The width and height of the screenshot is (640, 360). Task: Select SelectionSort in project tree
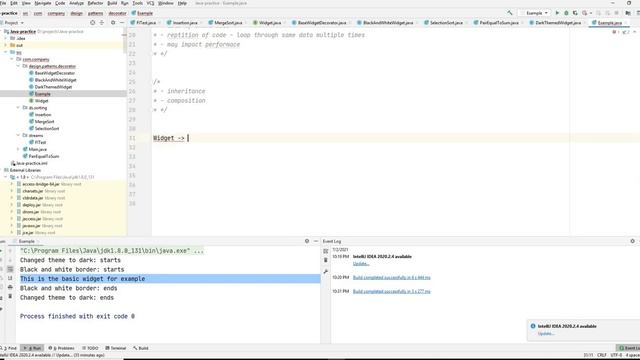47,129
